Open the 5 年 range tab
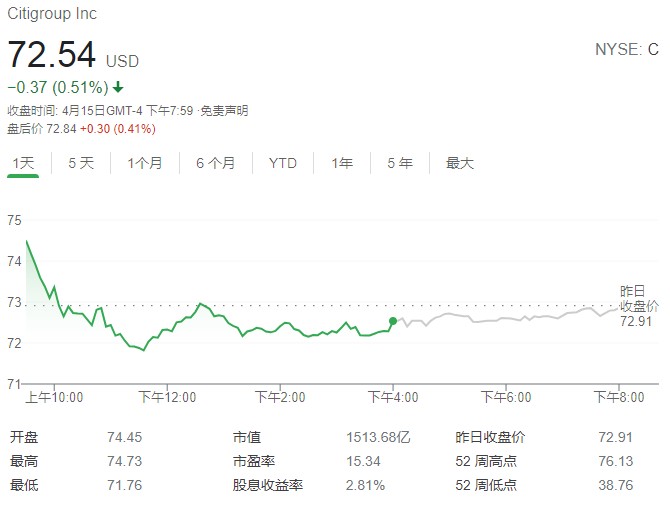This screenshot has height=510, width=670. 400,163
